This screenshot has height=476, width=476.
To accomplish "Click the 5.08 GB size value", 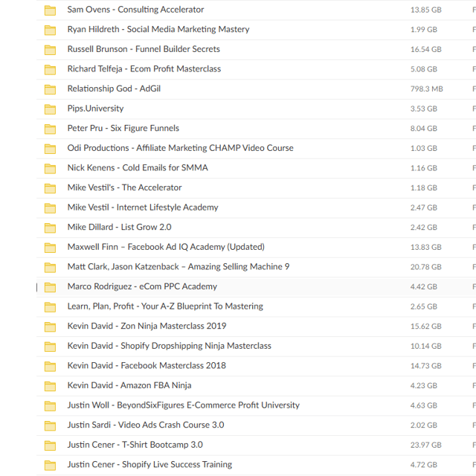I will coord(424,69).
